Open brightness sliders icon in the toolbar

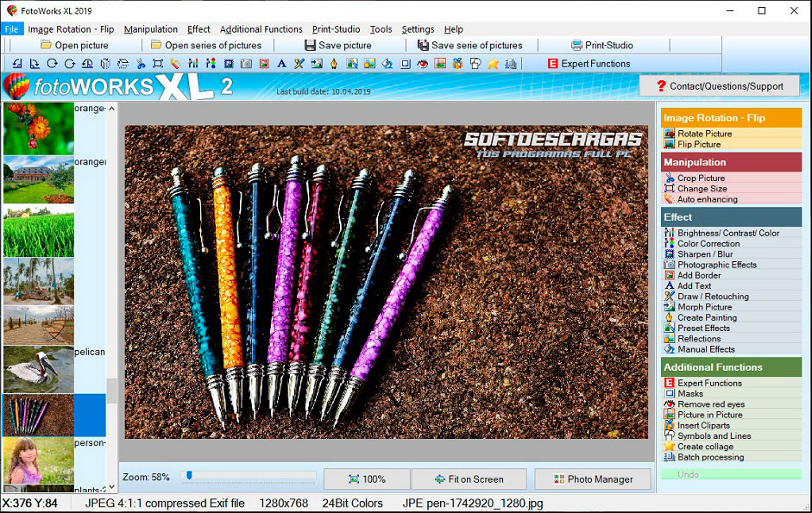coord(193,64)
